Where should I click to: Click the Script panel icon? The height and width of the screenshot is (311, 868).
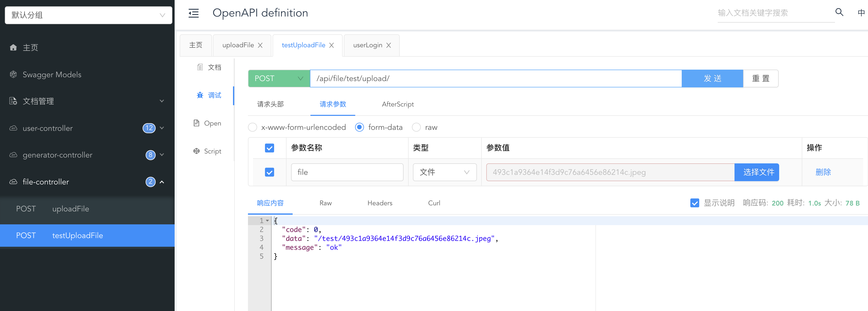[x=196, y=151]
